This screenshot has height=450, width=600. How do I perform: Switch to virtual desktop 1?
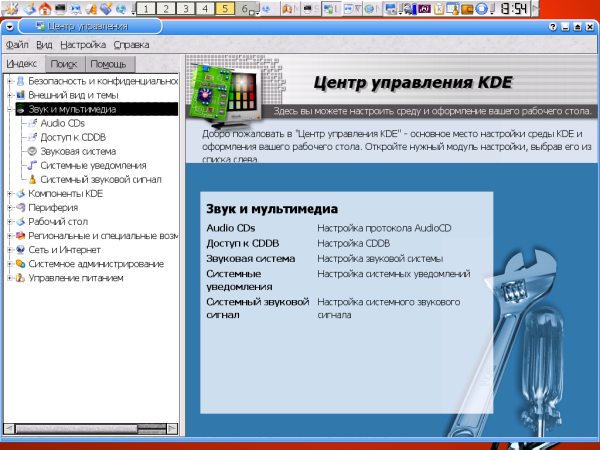[146, 8]
